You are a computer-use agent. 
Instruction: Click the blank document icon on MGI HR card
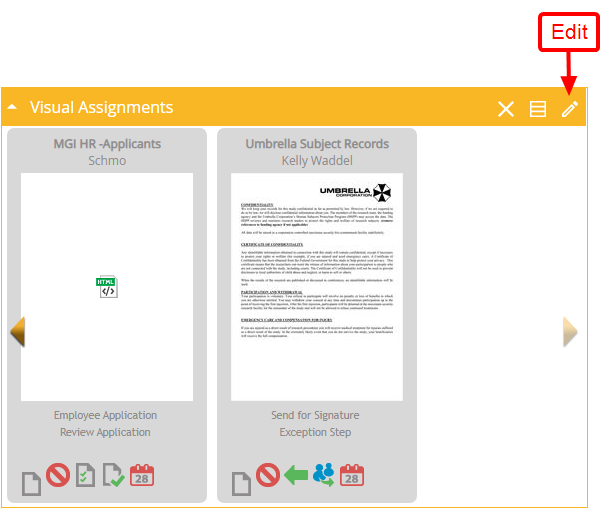[31, 484]
